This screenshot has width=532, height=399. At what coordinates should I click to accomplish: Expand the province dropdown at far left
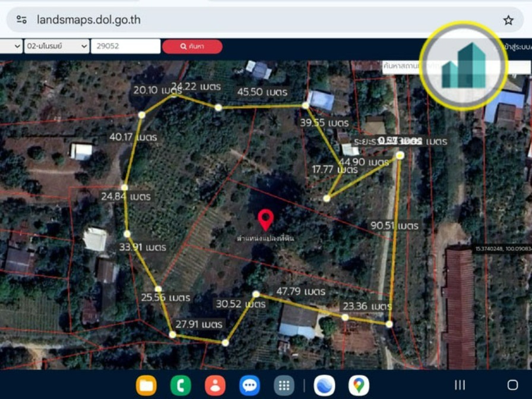11,46
